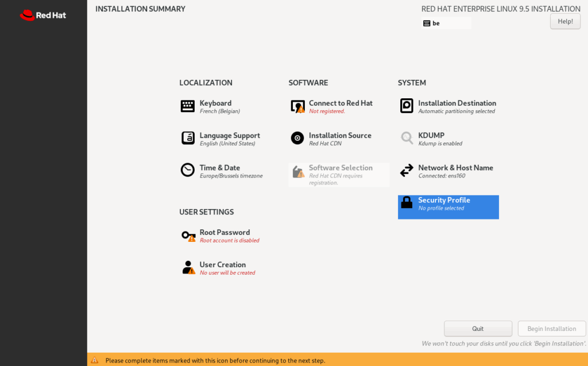Click the Security Profile lock icon
Viewport: 588px width, 366px height.
[x=407, y=203]
